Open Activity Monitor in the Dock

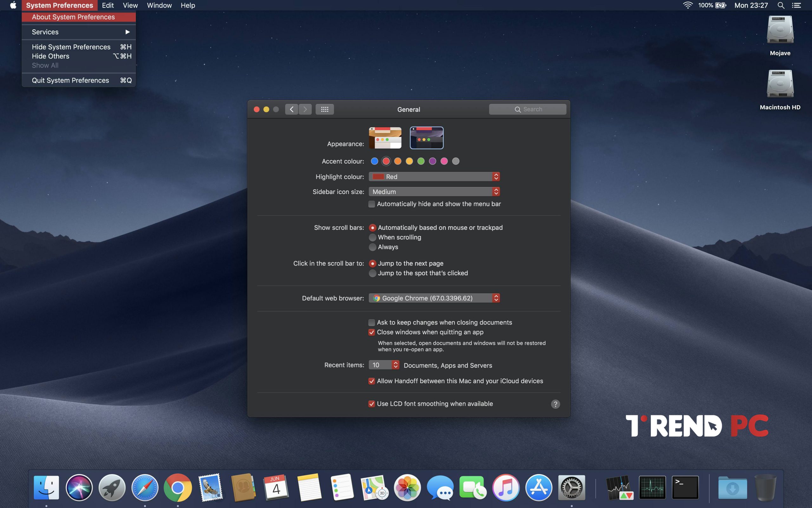coord(652,487)
